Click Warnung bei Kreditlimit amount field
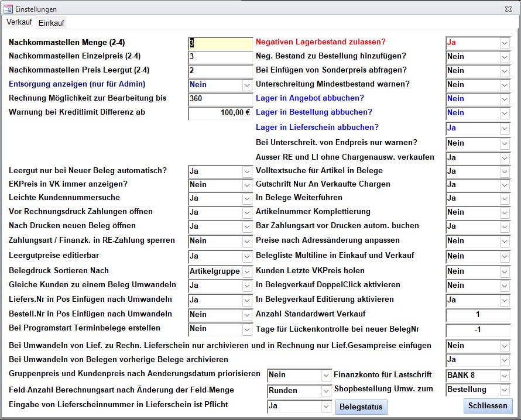The image size is (521, 420). pos(220,113)
